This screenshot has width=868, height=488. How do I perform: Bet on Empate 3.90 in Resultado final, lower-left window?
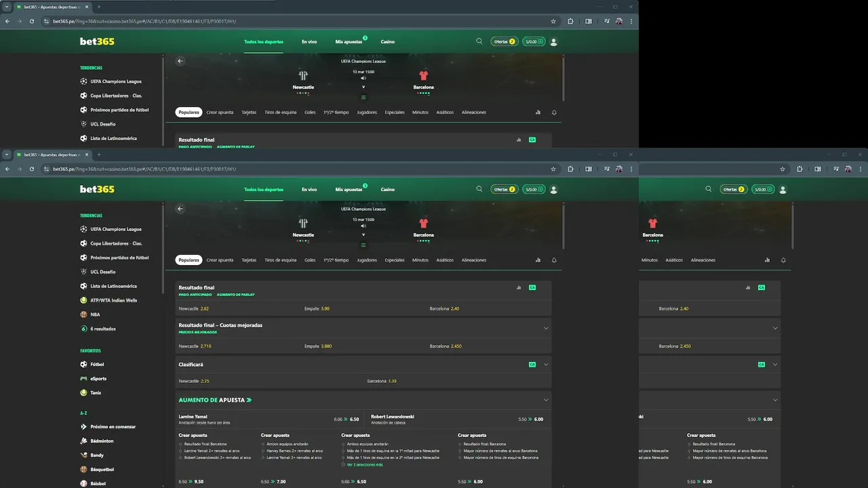[317, 308]
